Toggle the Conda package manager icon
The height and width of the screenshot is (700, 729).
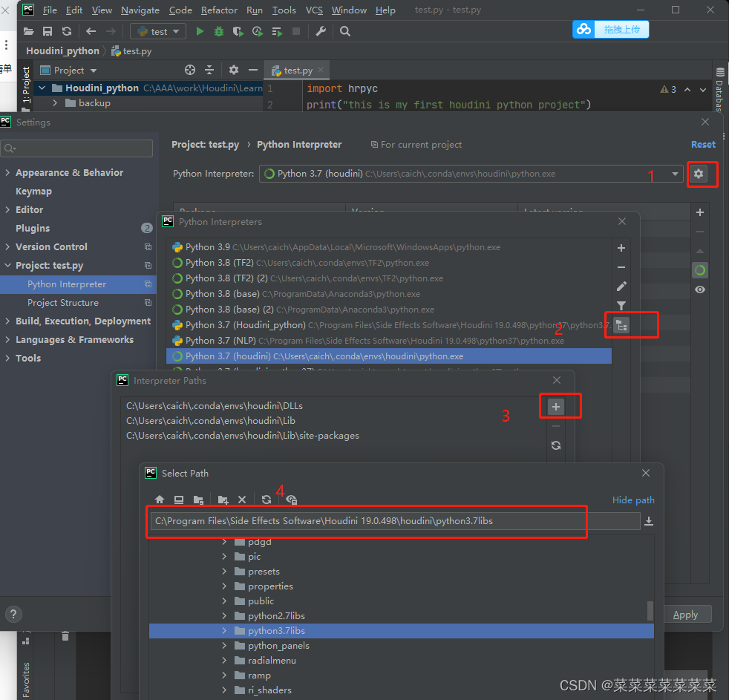[700, 270]
